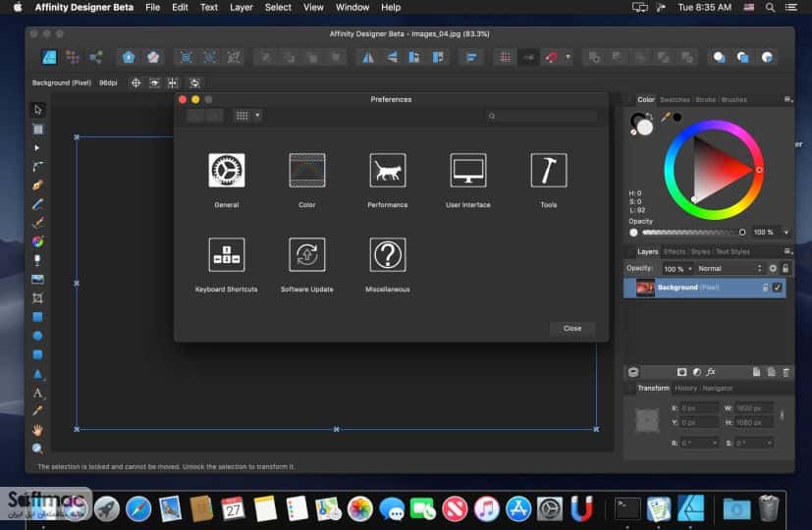Select the Artboard tool
The width and height of the screenshot is (812, 530).
pyautogui.click(x=38, y=129)
